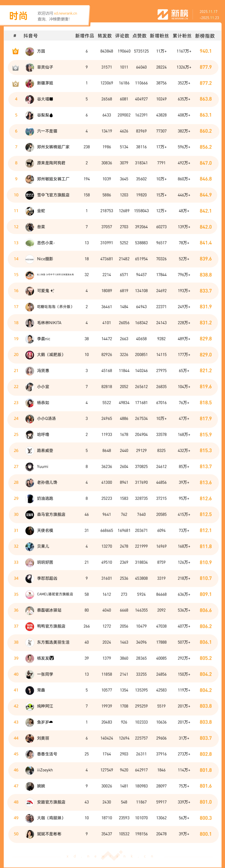The height and width of the screenshot is (868, 225).
Task: Click the 方圆 profile avatar
Action: [x=30, y=51]
